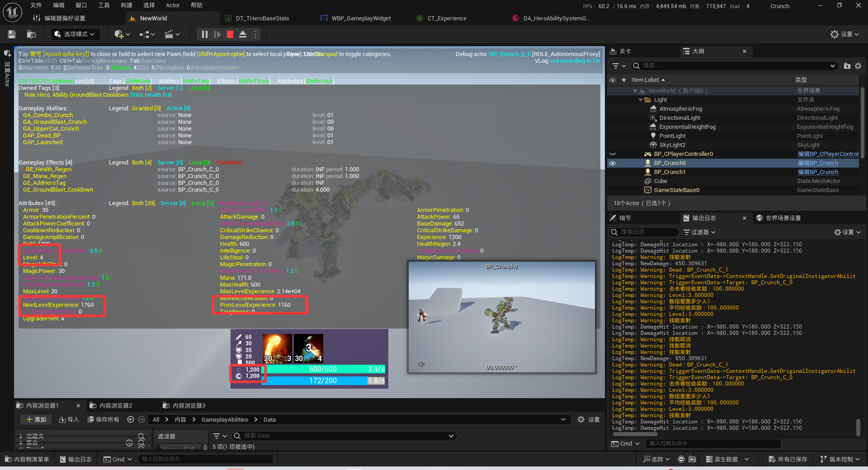The height and width of the screenshot is (470, 868).
Task: Click the Unreal Engine logo icon
Action: pyautogui.click(x=12, y=12)
